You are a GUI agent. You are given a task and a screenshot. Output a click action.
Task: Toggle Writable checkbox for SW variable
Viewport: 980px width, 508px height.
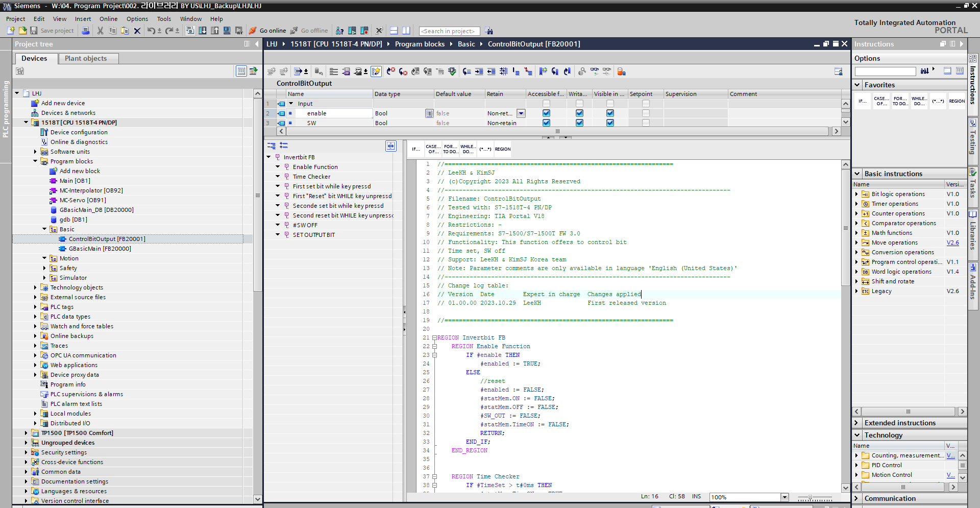(579, 123)
